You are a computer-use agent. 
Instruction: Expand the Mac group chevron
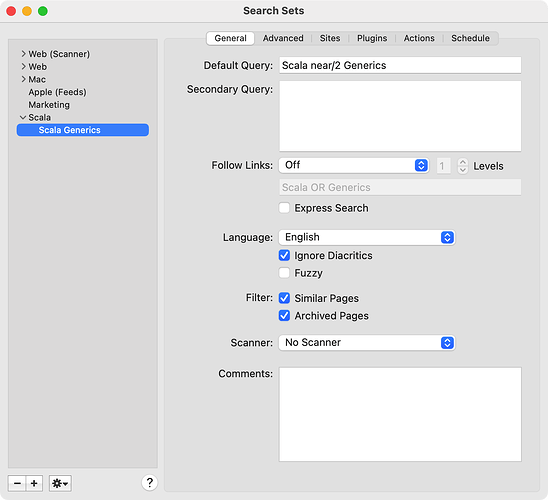point(23,79)
